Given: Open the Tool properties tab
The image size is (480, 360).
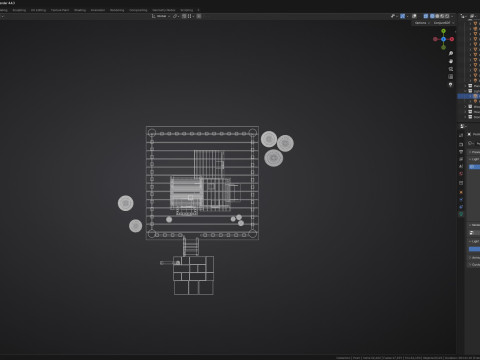Looking at the screenshot, I should pyautogui.click(x=461, y=135).
